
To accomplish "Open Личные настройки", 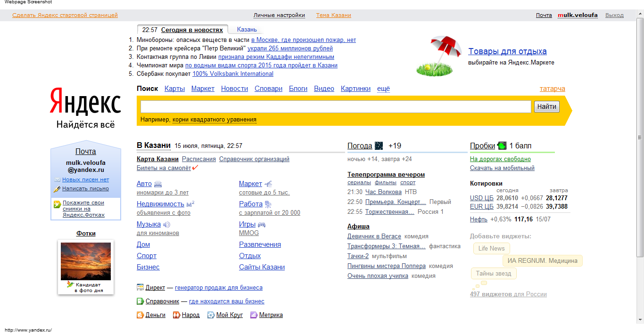I will click(279, 15).
